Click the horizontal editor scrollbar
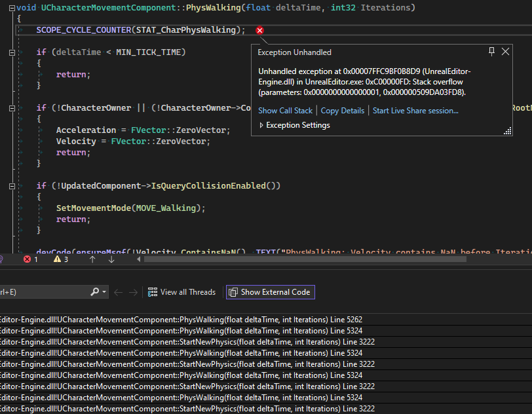This screenshot has height=414, width=532. tap(328, 259)
